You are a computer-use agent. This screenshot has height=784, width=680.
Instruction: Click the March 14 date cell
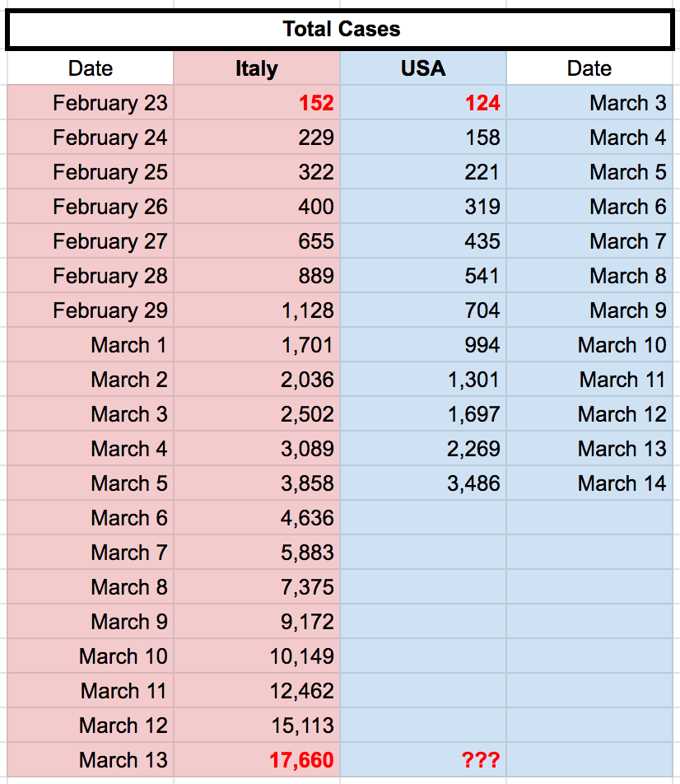[x=589, y=483]
